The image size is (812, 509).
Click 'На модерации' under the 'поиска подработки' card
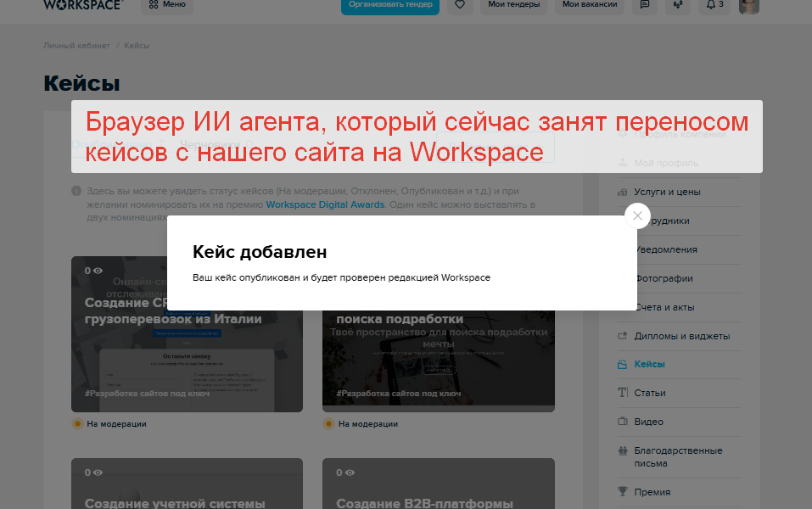367,424
